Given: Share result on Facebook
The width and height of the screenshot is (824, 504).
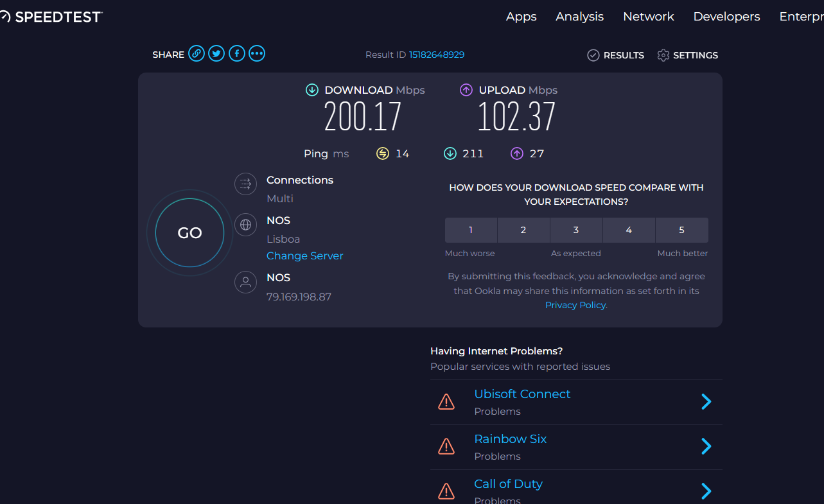Looking at the screenshot, I should click(x=237, y=54).
